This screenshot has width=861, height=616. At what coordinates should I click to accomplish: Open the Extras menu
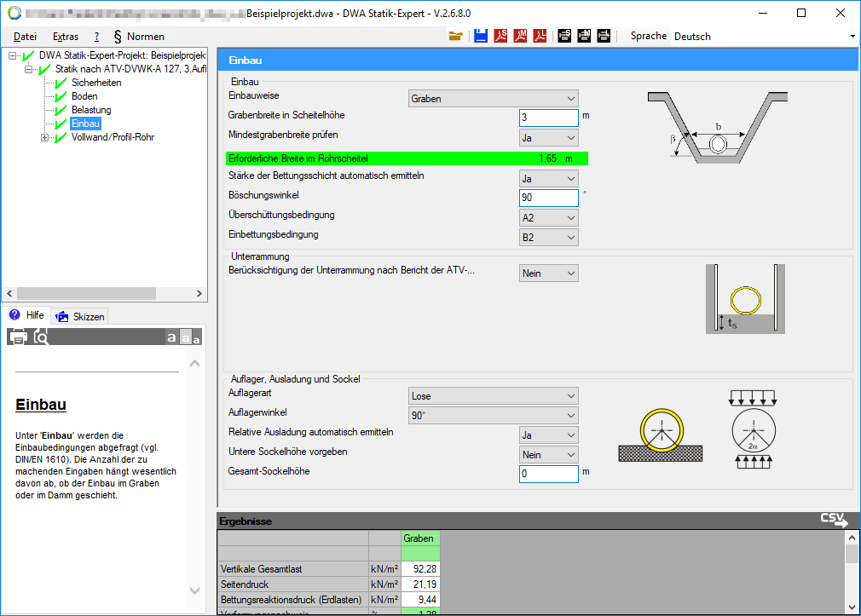66,37
